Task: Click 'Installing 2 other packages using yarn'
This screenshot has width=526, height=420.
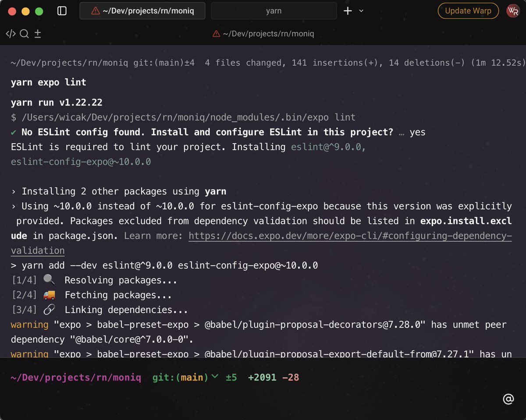Action: pyautogui.click(x=119, y=191)
